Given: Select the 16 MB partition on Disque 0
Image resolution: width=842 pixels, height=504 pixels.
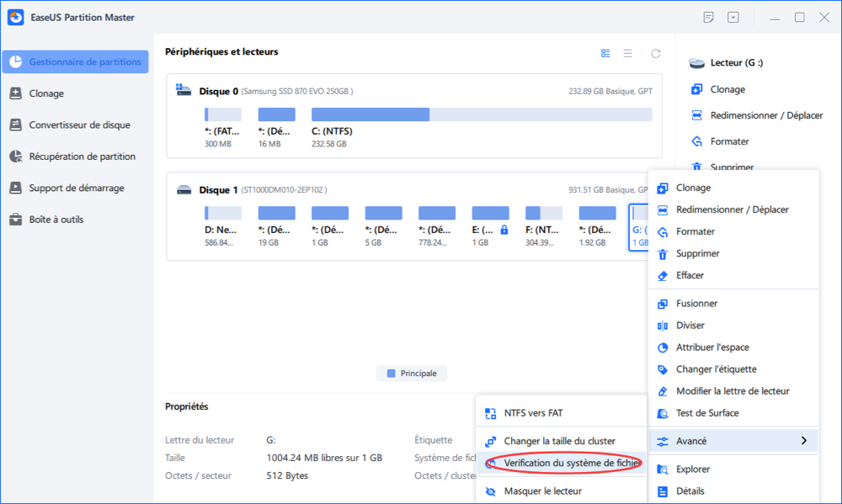Looking at the screenshot, I should tap(276, 128).
